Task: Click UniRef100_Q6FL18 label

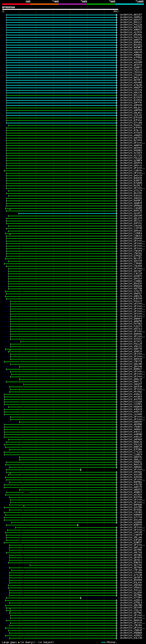Action: coord(131,547)
